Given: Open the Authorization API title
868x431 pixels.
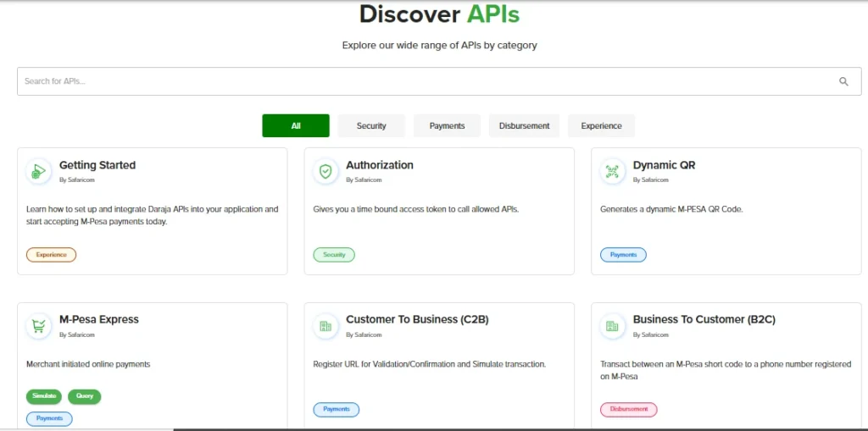Looking at the screenshot, I should pos(380,165).
